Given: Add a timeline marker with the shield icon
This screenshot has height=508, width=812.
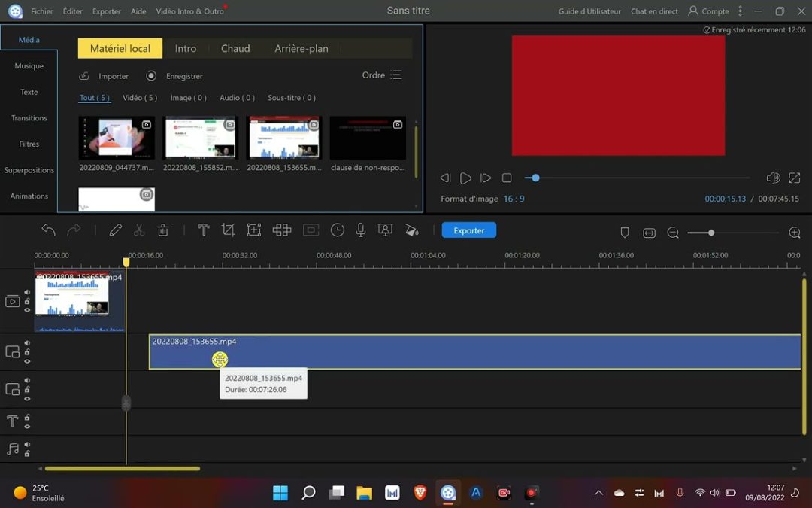Looking at the screenshot, I should coord(625,233).
